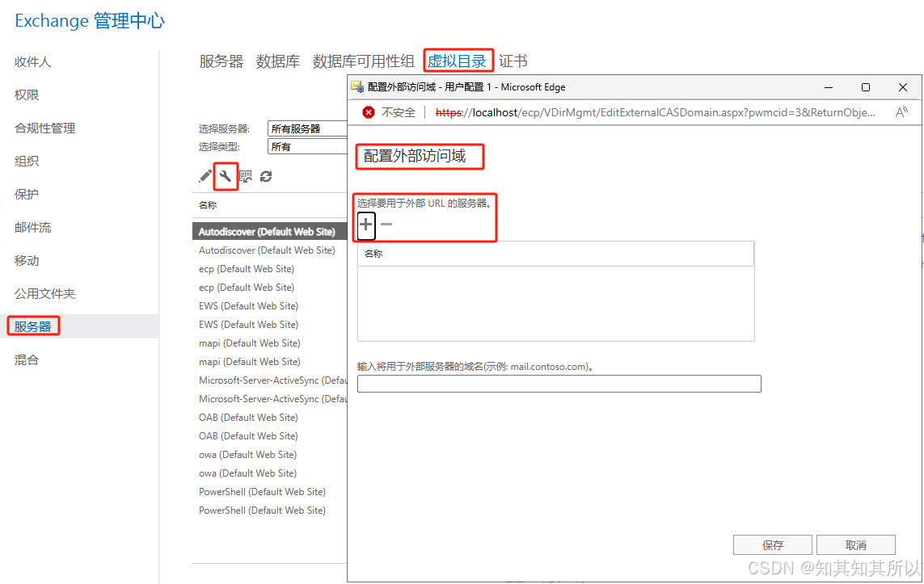Switch to the 虚拟目录 tab

click(x=457, y=61)
